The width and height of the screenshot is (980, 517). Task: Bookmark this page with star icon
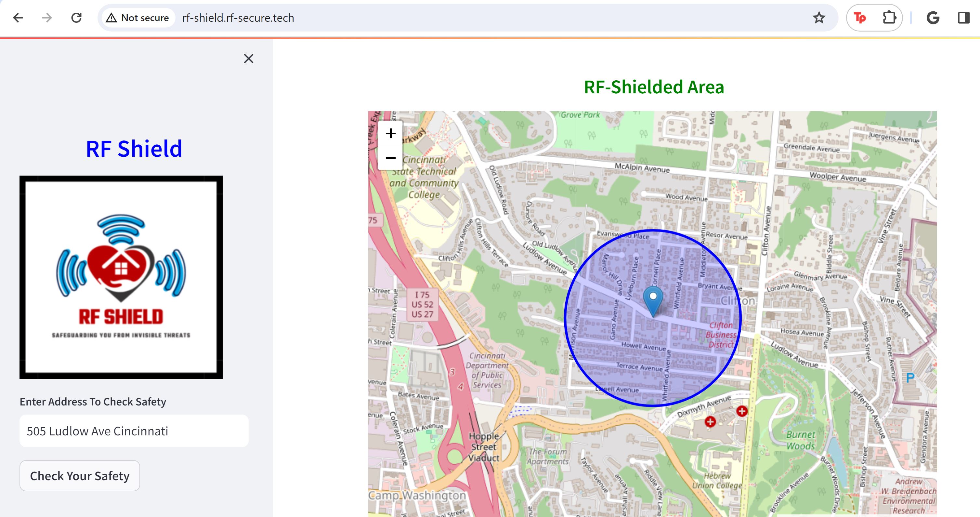tap(819, 18)
